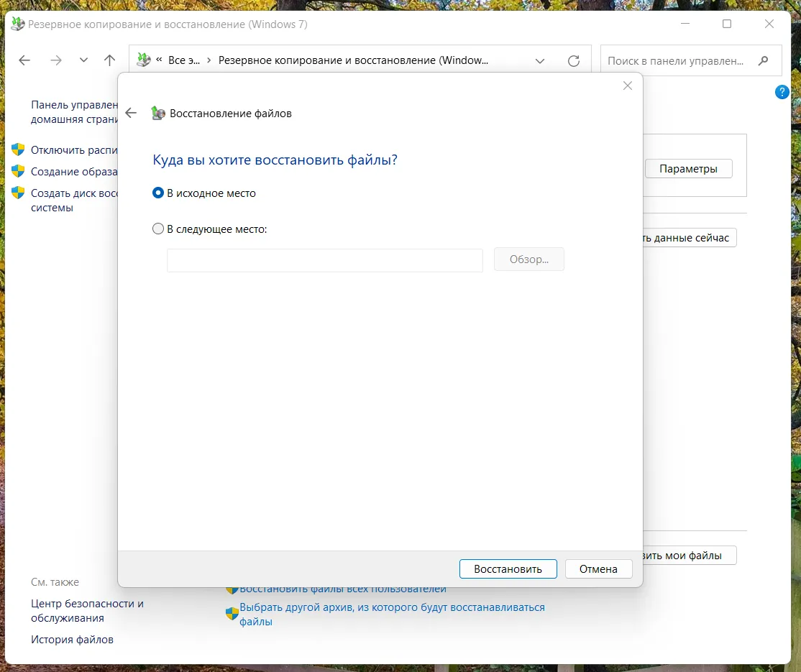801x672 pixels.
Task: Open the "Параметры" button
Action: [x=688, y=169]
